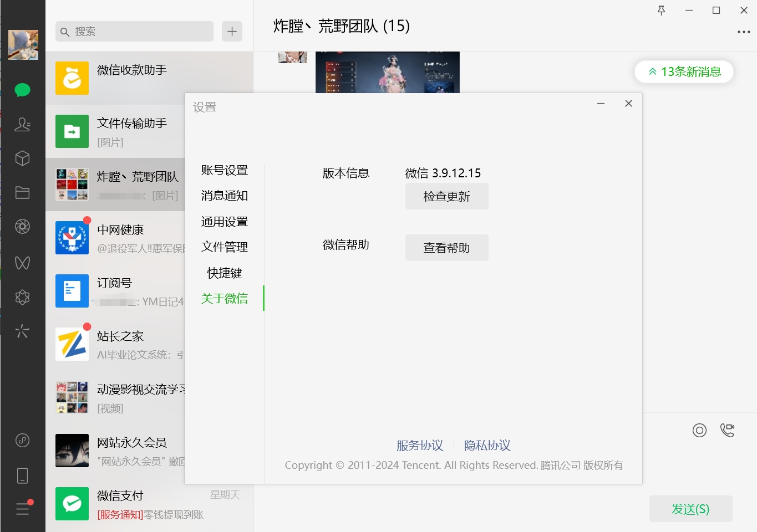Open the live stream circle icon

(x=699, y=430)
